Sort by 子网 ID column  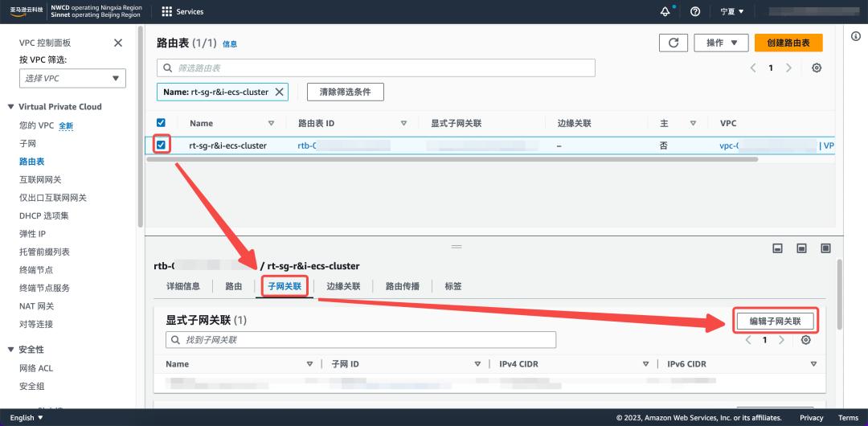[477, 364]
